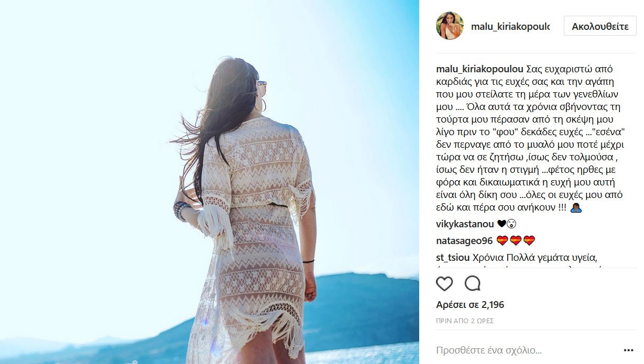
Task: Click the person emoji ending the caption
Action: tap(575, 207)
